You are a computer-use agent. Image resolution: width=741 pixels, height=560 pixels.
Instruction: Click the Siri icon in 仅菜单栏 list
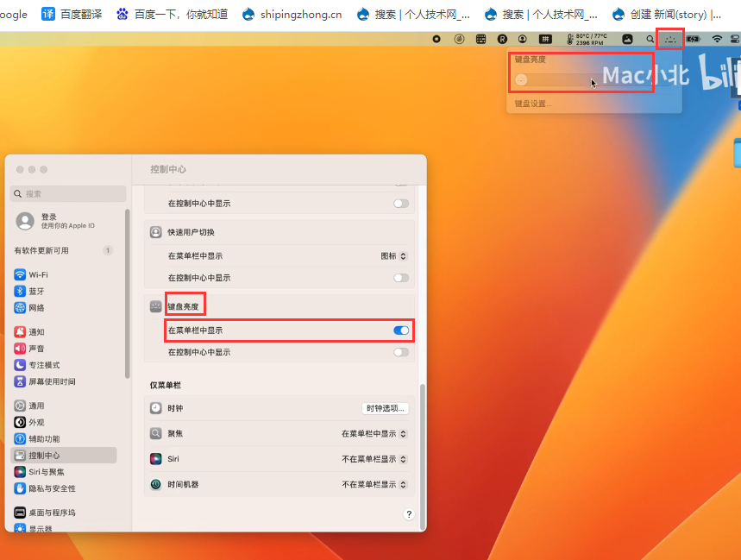(155, 459)
